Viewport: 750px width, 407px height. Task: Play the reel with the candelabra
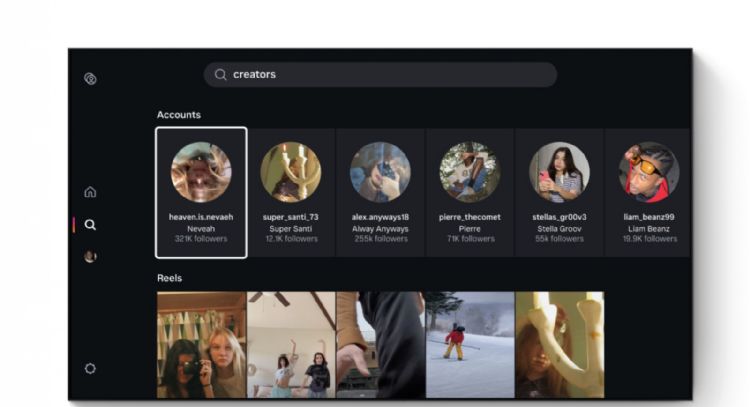560,345
